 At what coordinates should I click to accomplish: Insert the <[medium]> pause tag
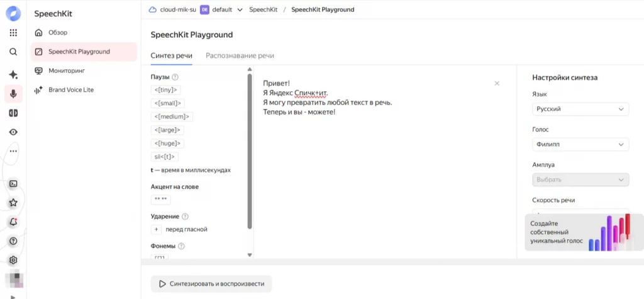tap(172, 116)
